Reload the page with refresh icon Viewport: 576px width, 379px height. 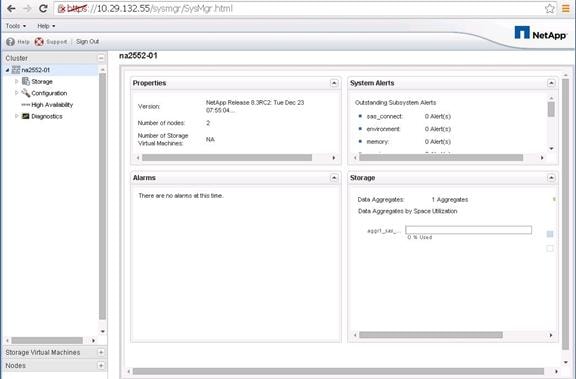[x=43, y=8]
